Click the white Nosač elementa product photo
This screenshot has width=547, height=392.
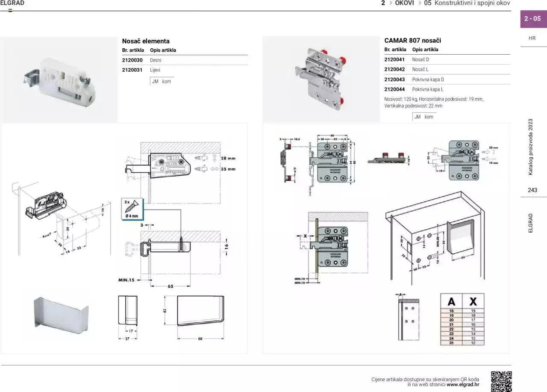point(59,80)
